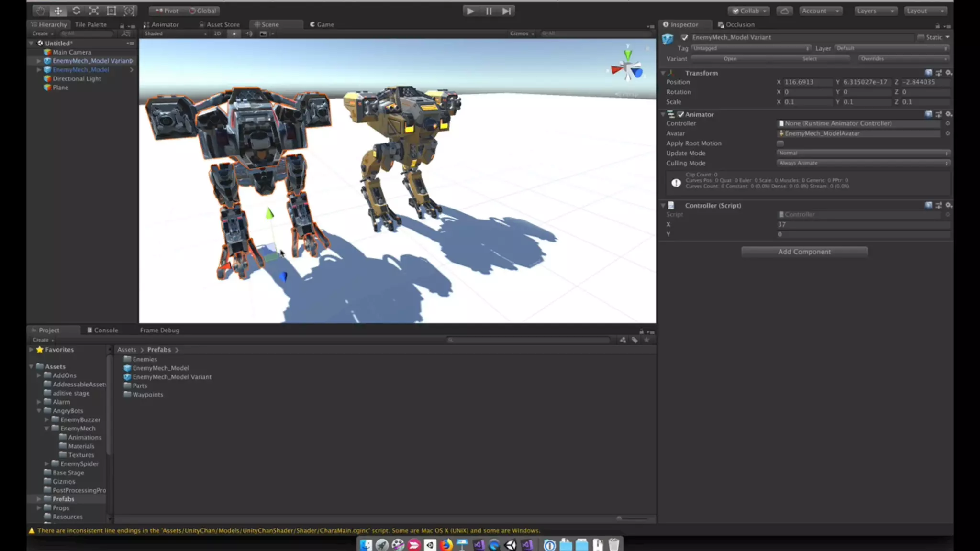Click the Add Component button
This screenshot has height=551, width=980.
(x=804, y=252)
